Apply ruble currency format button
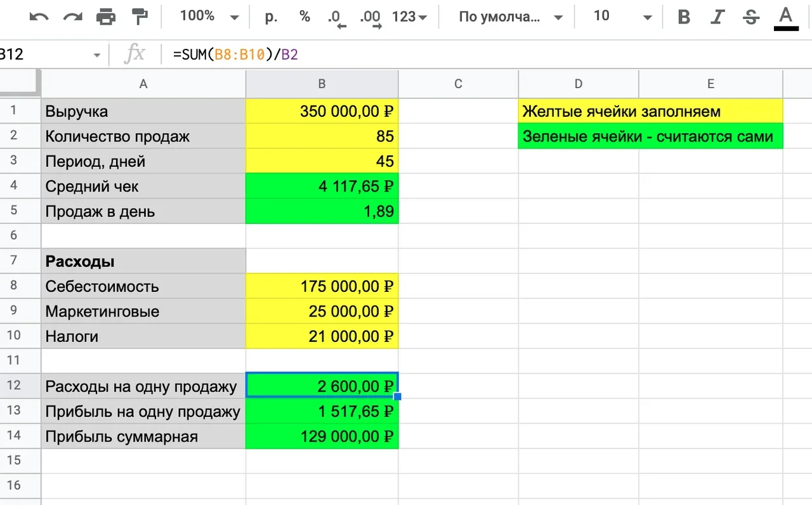 tap(272, 17)
